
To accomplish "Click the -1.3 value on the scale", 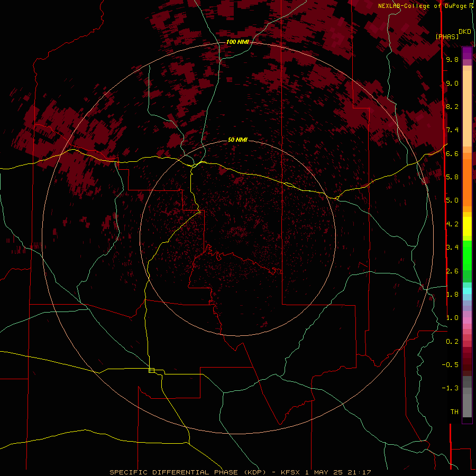I will tap(450, 388).
